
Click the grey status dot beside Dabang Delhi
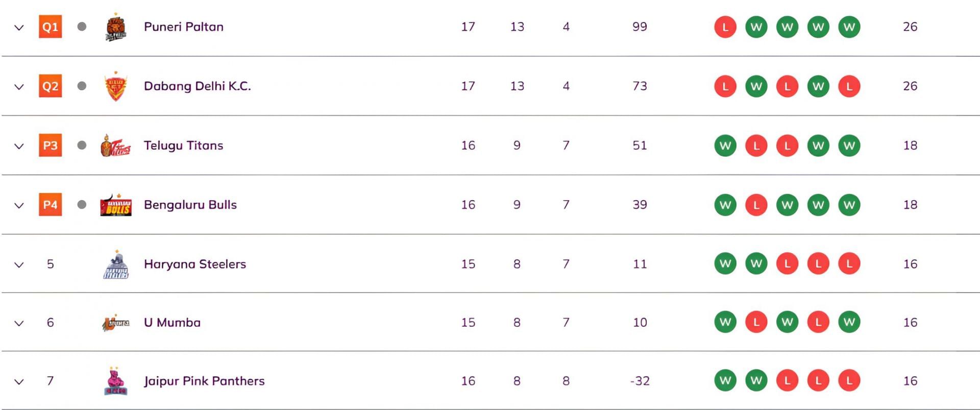point(82,86)
